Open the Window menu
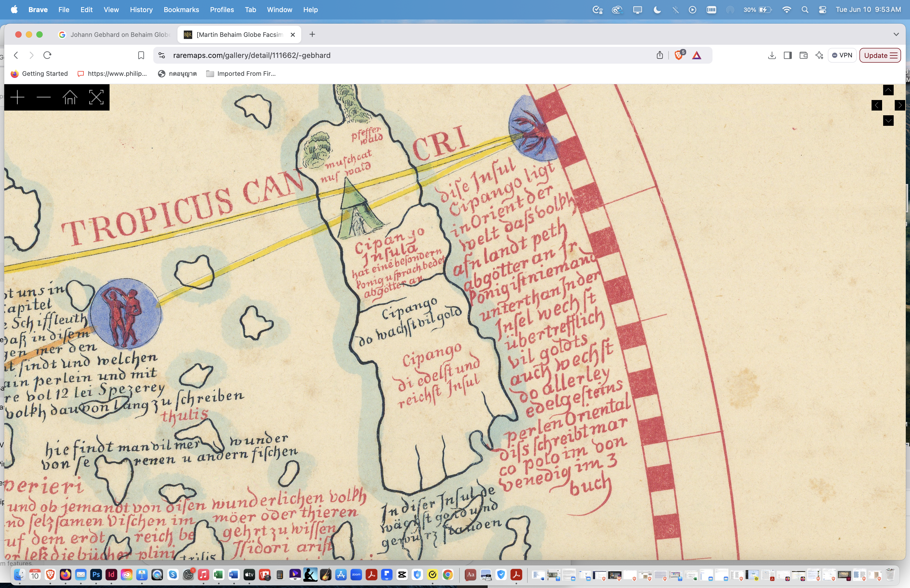 tap(280, 9)
